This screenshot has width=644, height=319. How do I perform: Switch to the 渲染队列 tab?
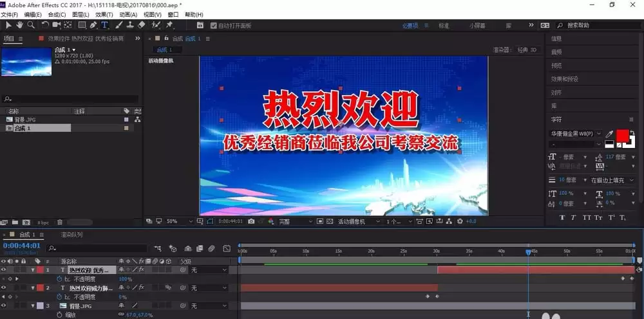coord(71,235)
